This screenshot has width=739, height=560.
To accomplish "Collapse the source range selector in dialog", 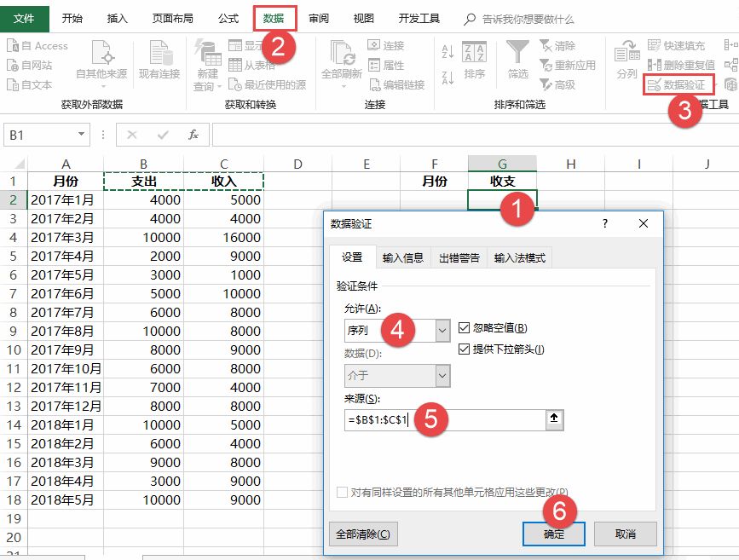I will 554,419.
